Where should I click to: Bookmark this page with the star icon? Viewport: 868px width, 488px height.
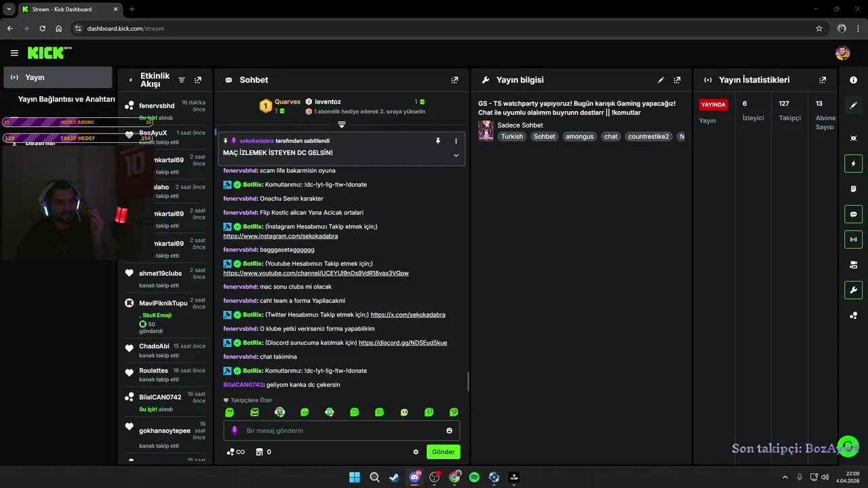(x=819, y=28)
